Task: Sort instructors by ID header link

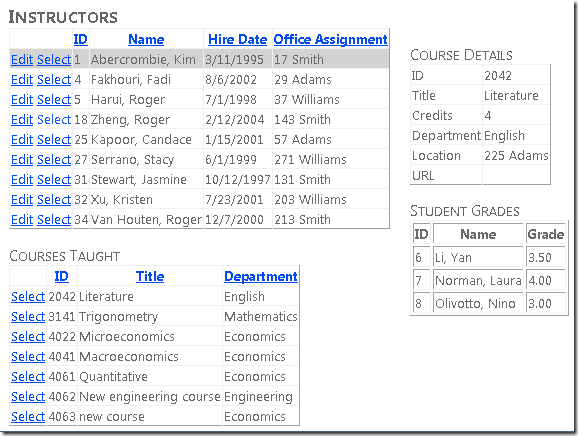Action: pos(80,39)
